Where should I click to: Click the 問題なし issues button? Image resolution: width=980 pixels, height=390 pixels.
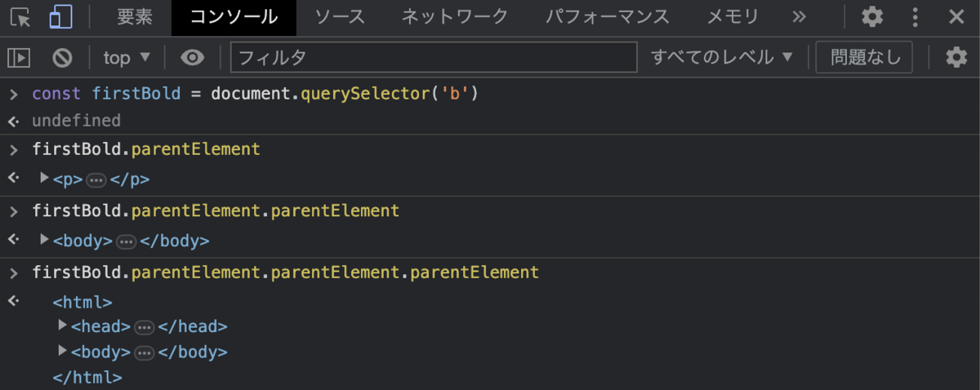tap(865, 57)
